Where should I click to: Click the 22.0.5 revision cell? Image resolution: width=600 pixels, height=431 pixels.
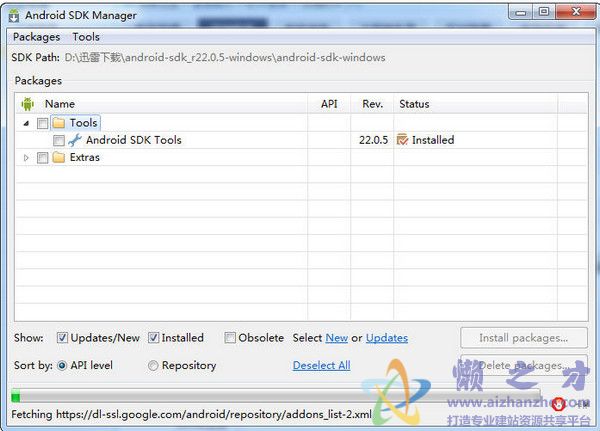pos(373,140)
